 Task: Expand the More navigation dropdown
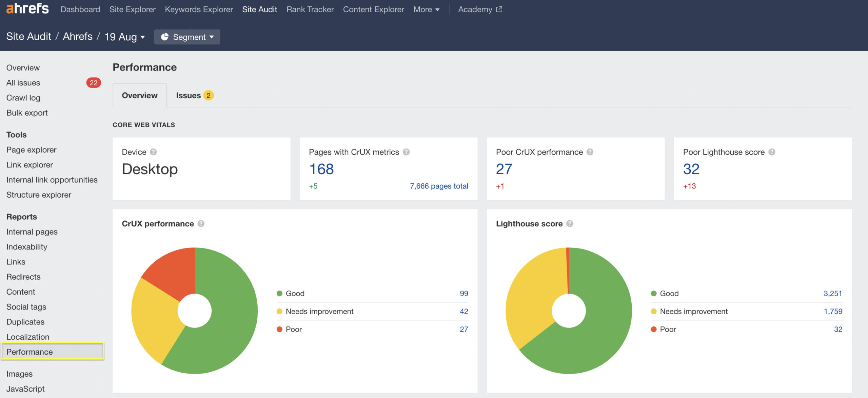pos(426,9)
